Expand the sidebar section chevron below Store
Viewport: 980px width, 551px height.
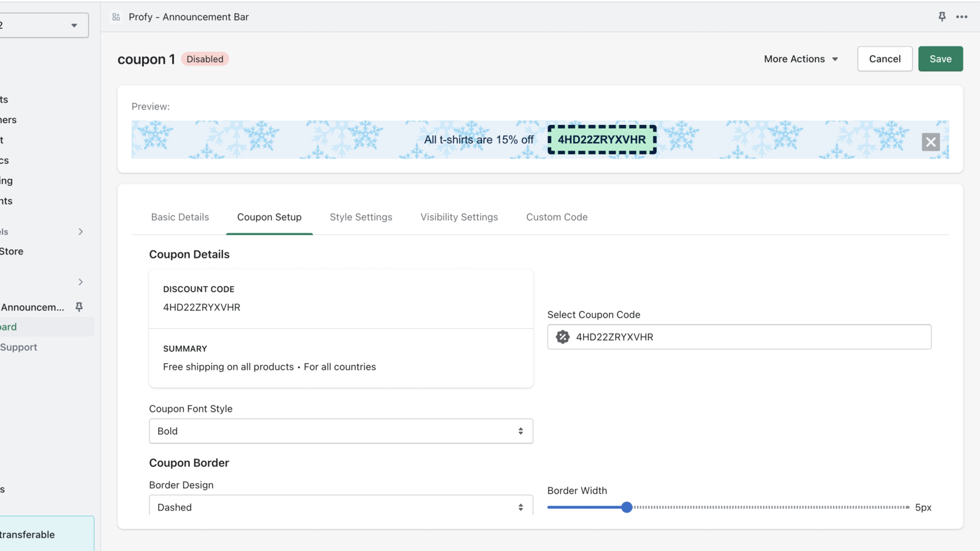[x=80, y=282]
